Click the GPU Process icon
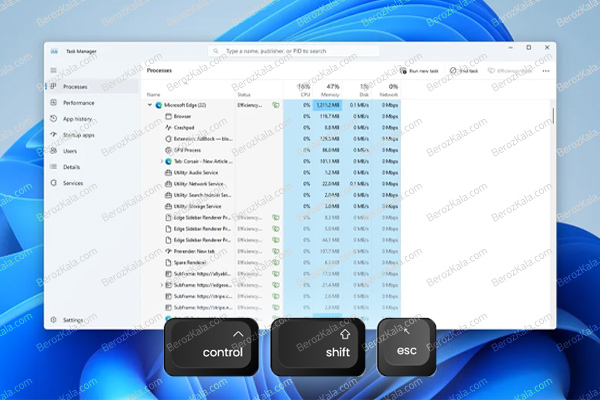Image resolution: width=600 pixels, height=400 pixels. [168, 150]
